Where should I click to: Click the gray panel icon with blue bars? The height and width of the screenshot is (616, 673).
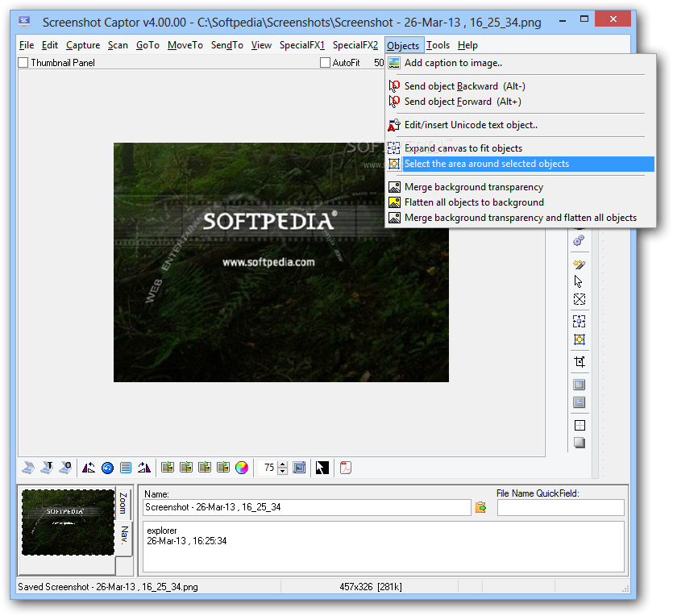(x=580, y=402)
